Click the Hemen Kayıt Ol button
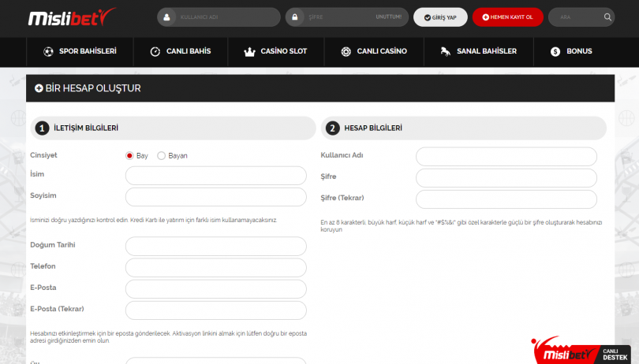Image resolution: width=639 pixels, height=364 pixels. (508, 17)
